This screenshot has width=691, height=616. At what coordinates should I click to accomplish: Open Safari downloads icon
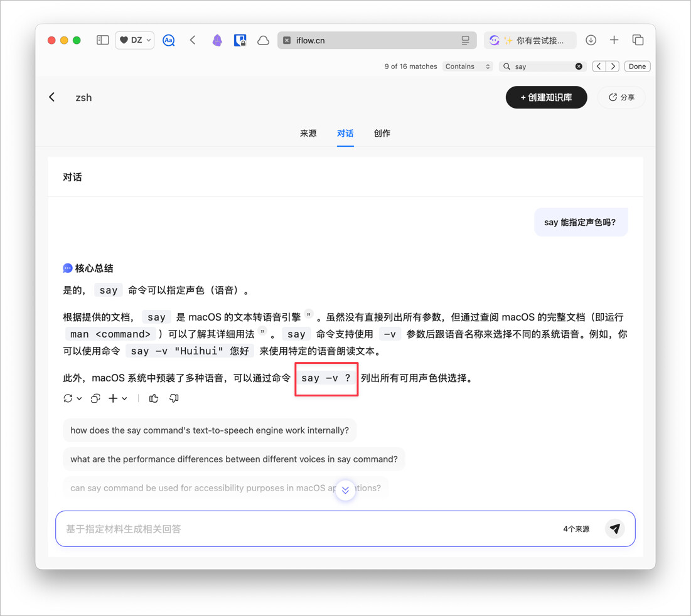(591, 40)
